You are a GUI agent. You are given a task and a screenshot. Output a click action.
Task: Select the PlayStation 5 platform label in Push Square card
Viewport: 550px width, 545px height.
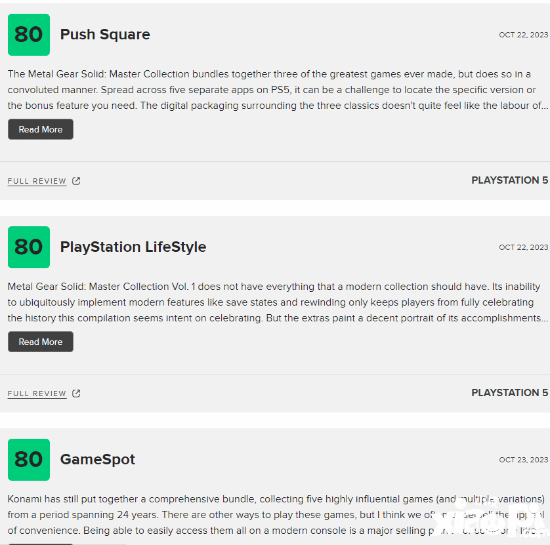pos(509,180)
